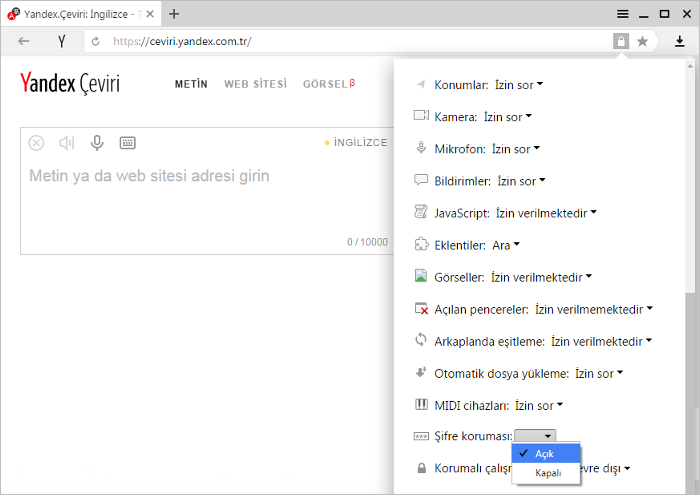The image size is (700, 495).
Task: Open Arkaplanda eşitleme İzin verilmektedir dropdown
Action: pos(601,341)
